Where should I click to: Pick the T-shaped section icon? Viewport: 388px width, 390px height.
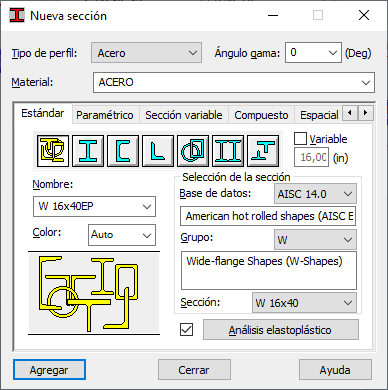[x=263, y=151]
